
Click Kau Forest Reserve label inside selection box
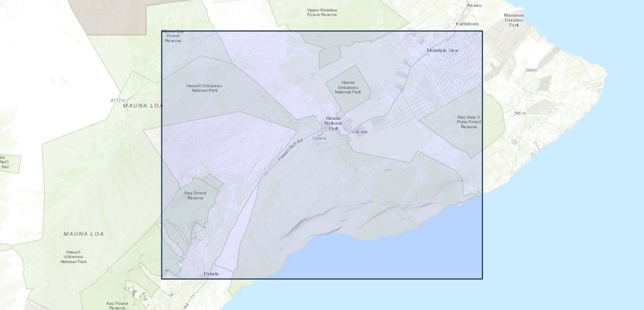tap(195, 195)
